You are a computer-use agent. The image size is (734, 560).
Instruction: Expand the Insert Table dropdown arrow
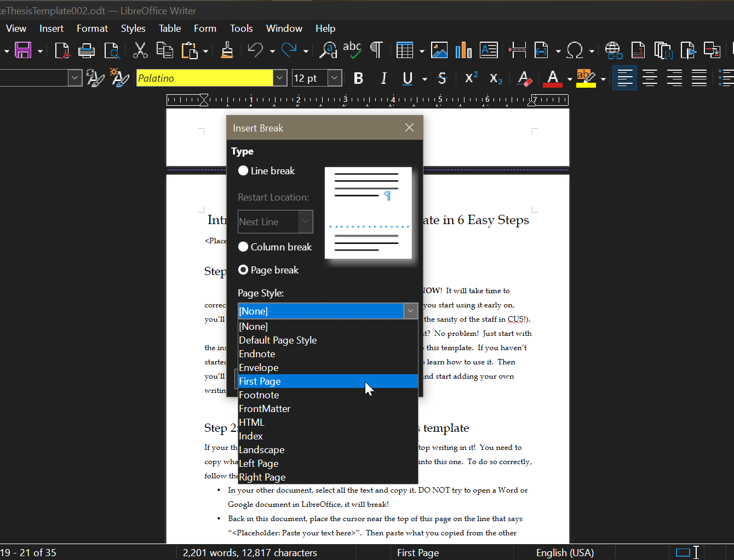(x=422, y=51)
